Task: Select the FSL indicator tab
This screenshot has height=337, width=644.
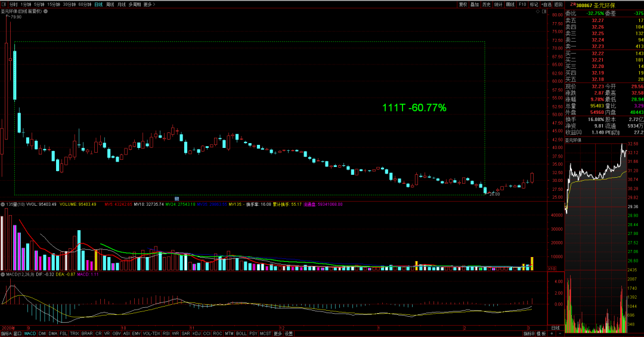Action: click(64, 333)
